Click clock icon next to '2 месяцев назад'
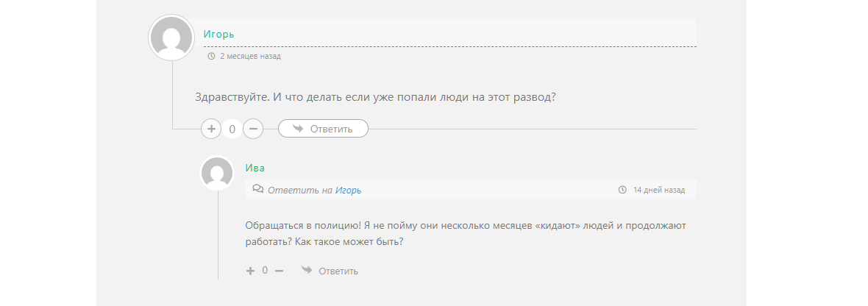Viewport: 868px width, 306px height. [x=211, y=56]
